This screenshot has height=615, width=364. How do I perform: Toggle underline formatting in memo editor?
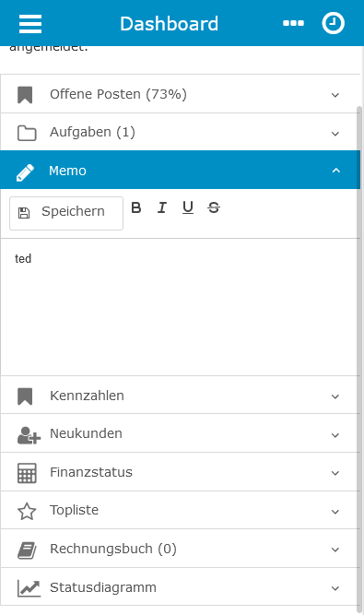(188, 207)
